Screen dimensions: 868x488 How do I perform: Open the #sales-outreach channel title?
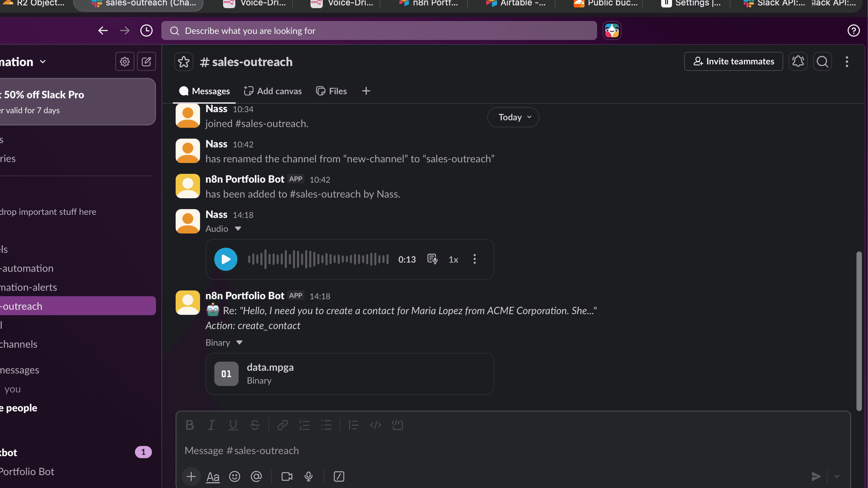pyautogui.click(x=246, y=62)
